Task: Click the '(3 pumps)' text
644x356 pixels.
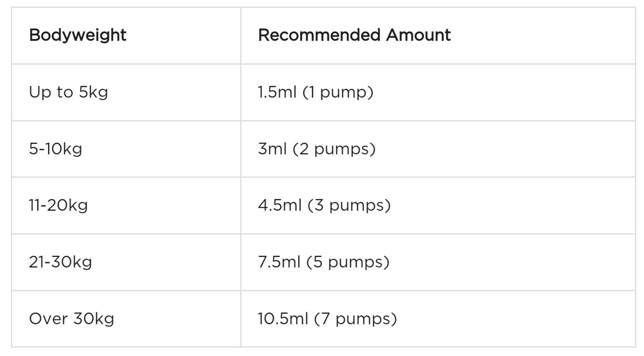Action: pos(349,205)
